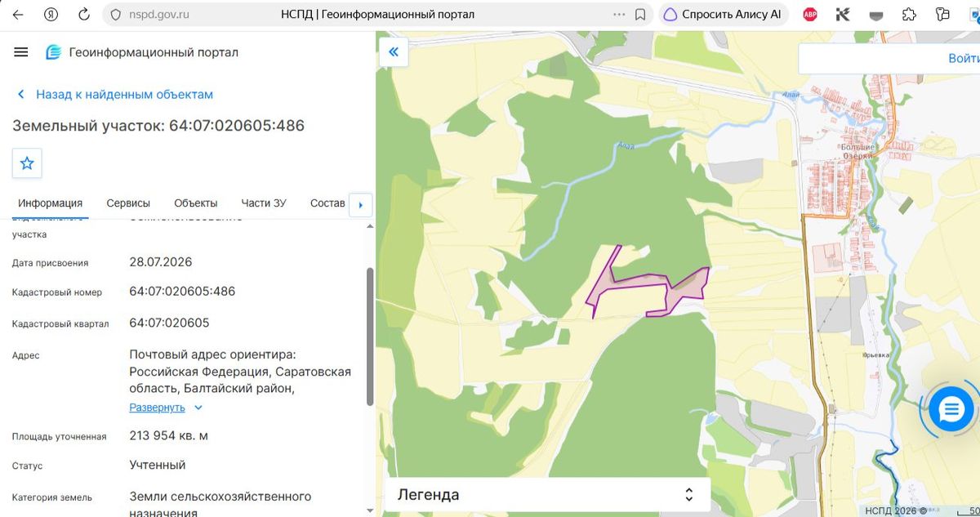Image resolution: width=980 pixels, height=517 pixels.
Task: Reload the page with the refresh icon
Action: pyautogui.click(x=83, y=15)
